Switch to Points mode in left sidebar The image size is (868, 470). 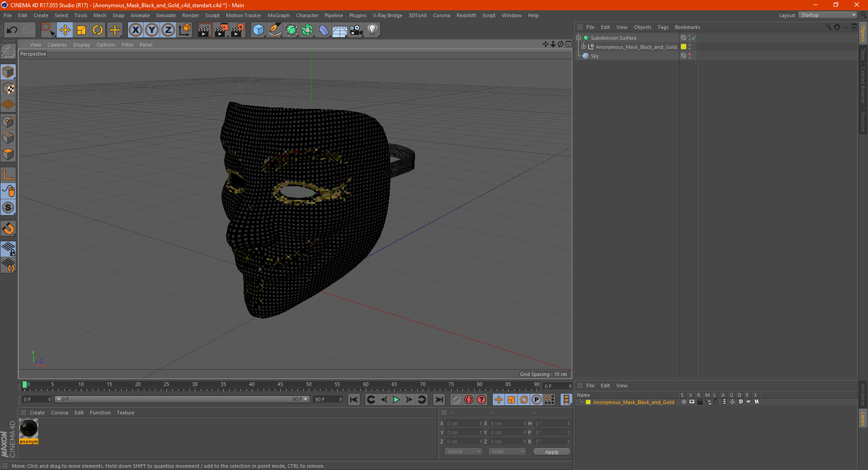click(8, 122)
